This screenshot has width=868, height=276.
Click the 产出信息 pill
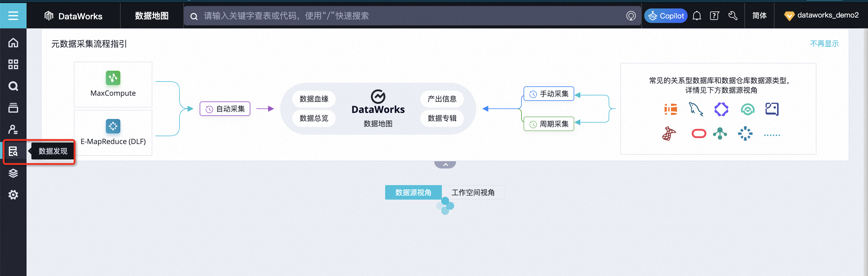pyautogui.click(x=442, y=99)
